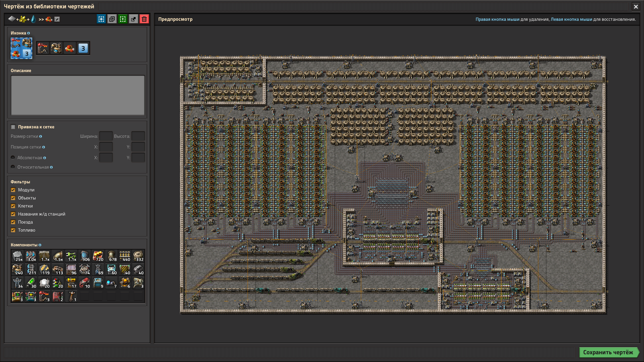Click red locomotive component showing 10
Image resolution: width=644 pixels, height=362 pixels.
[85, 283]
